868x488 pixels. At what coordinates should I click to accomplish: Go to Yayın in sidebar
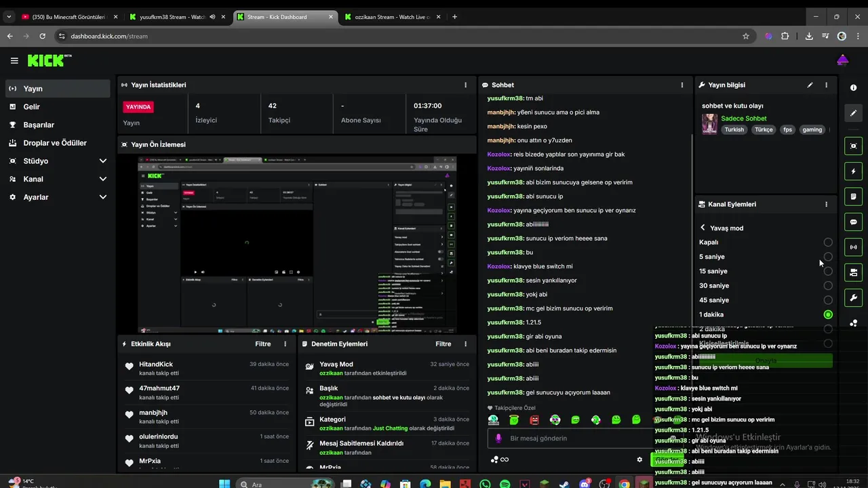pyautogui.click(x=58, y=89)
